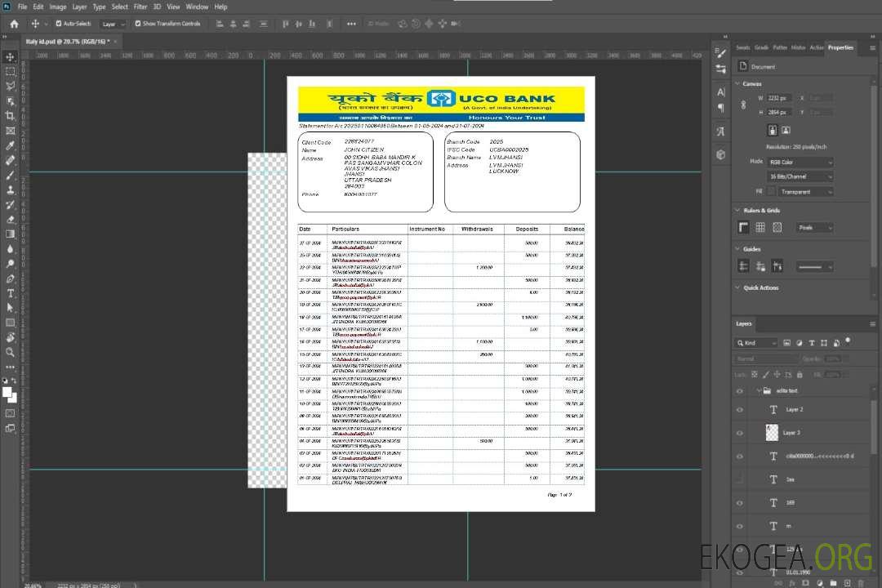
Task: Click the Home icon in options bar
Action: point(14,24)
